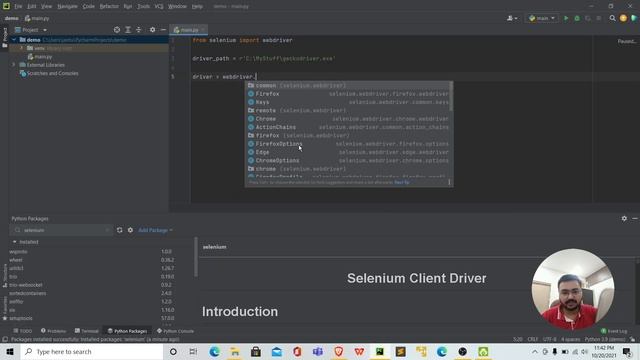The height and width of the screenshot is (360, 640).
Task: Open the File menu
Action: click(18, 7)
